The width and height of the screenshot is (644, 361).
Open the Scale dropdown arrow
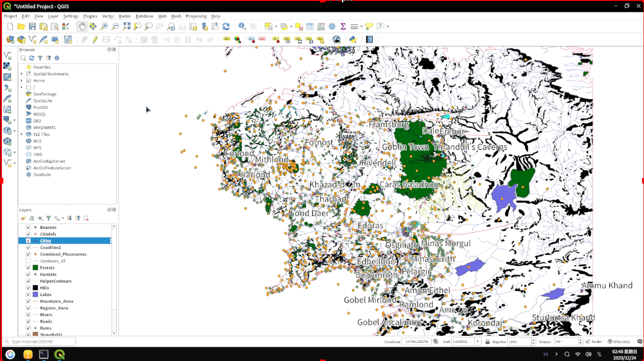(x=478, y=341)
